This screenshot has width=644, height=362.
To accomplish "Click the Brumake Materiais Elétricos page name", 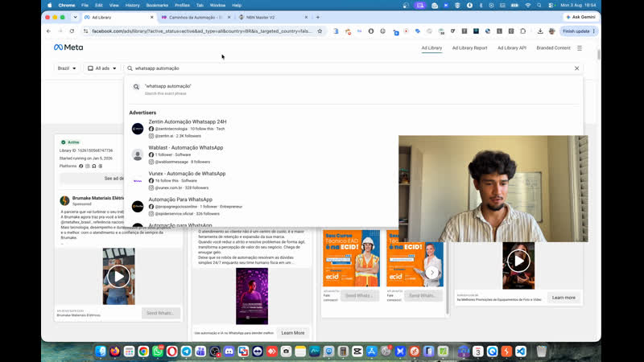I will (x=97, y=198).
